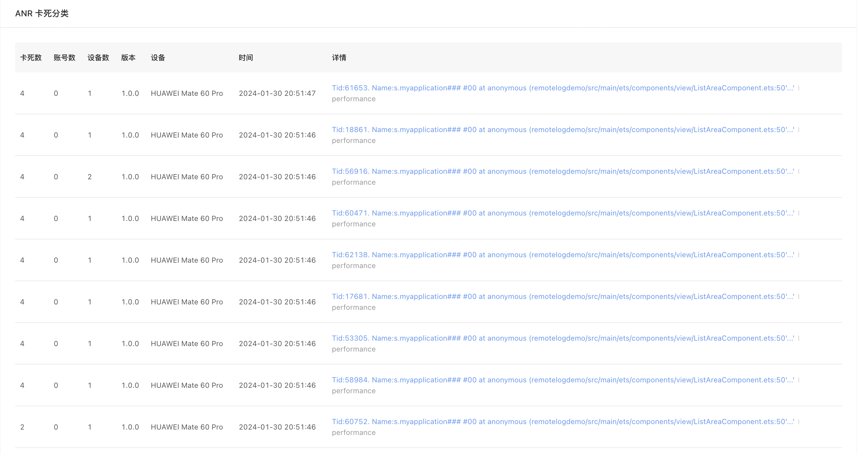Screen dimensions: 868x454
Task: Click performance label under Tid:18861
Action: [x=354, y=141]
